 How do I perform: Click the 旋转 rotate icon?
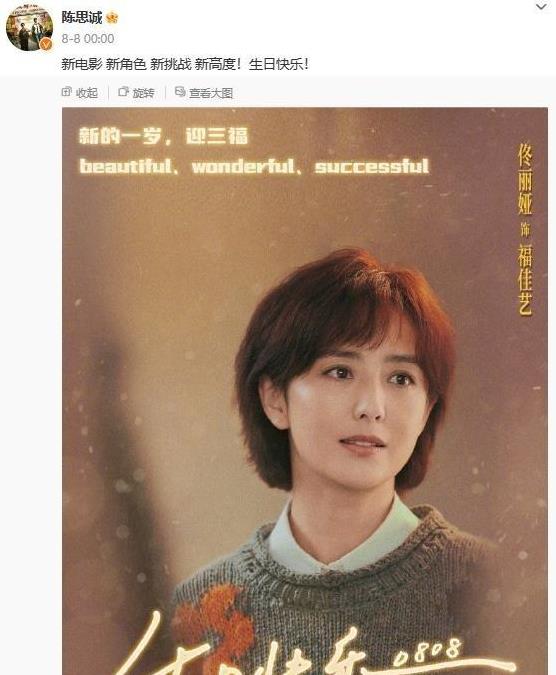click(124, 92)
